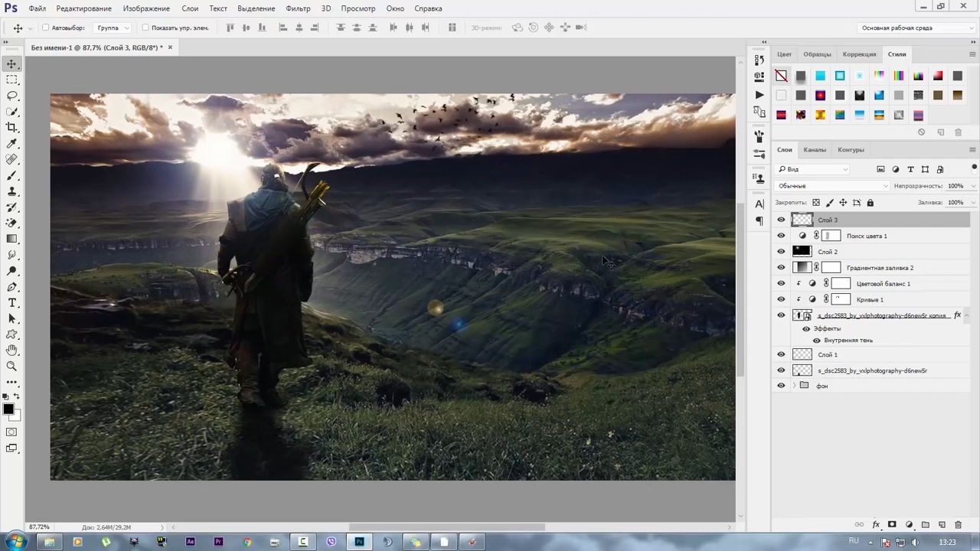
Task: Open the Windows Start button
Action: (15, 542)
